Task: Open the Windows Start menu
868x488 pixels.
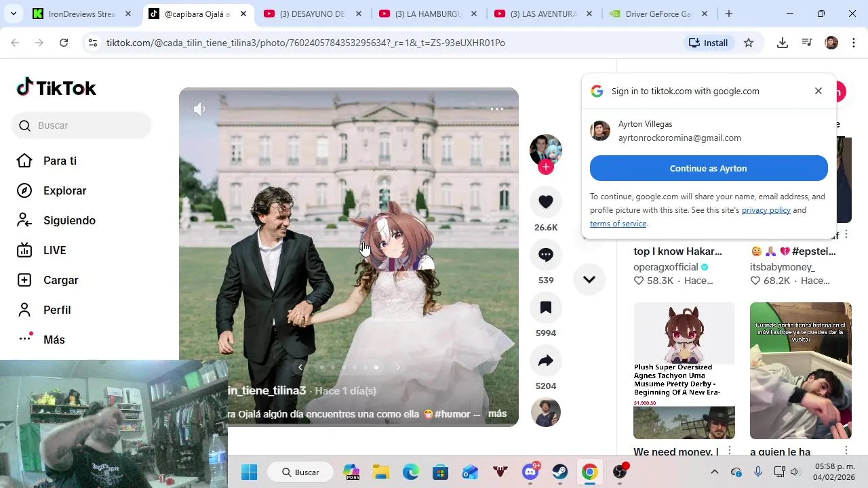Action: (x=249, y=472)
